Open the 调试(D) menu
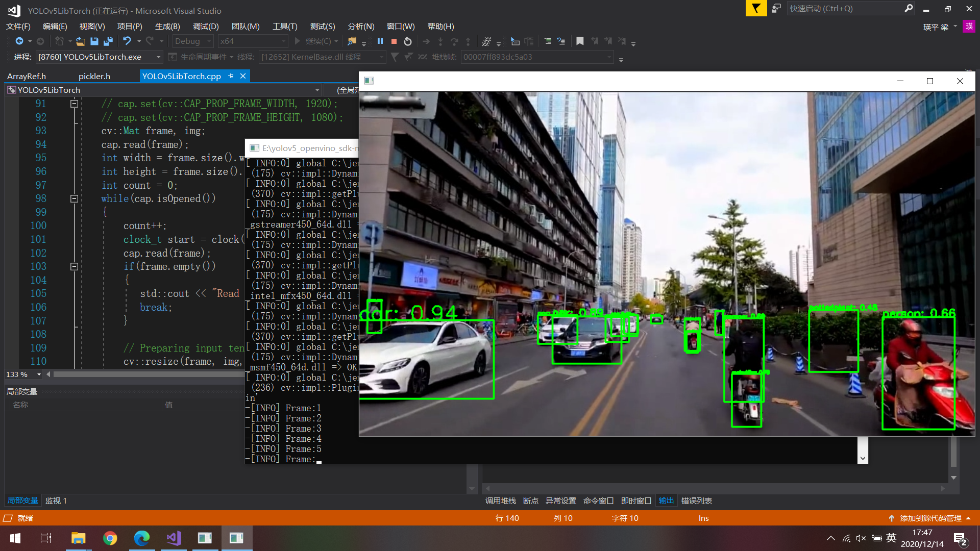980x551 pixels. point(206,26)
